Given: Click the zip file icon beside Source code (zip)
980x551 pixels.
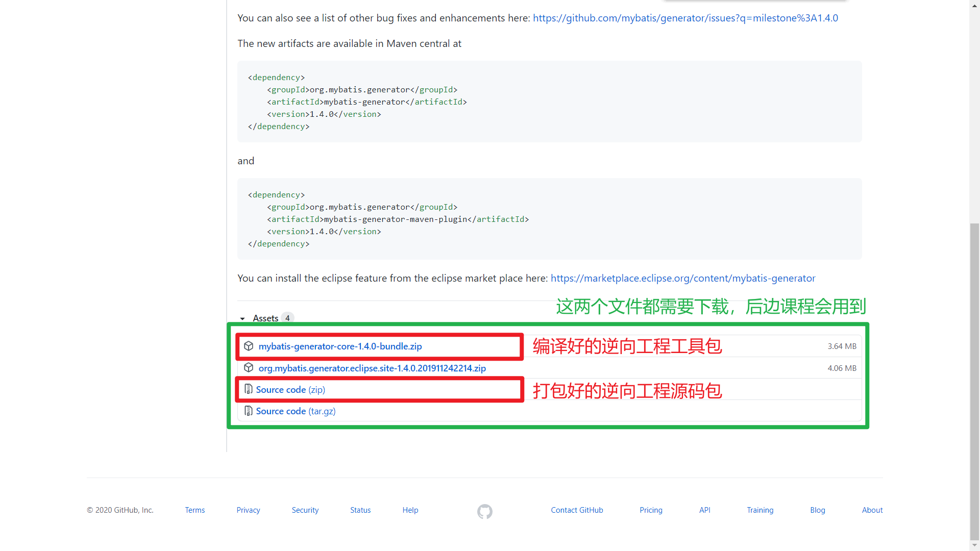Looking at the screenshot, I should (x=249, y=389).
